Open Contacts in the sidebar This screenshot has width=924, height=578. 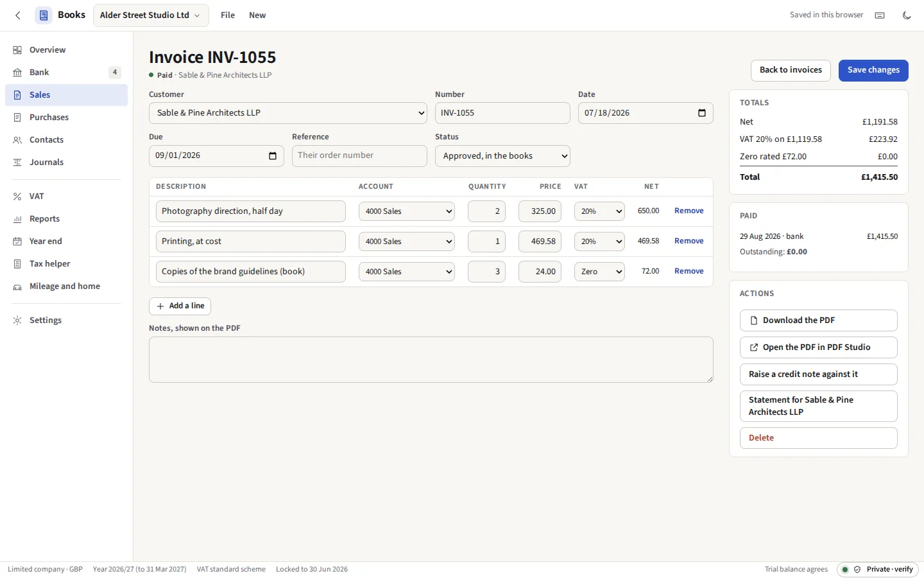point(67,140)
